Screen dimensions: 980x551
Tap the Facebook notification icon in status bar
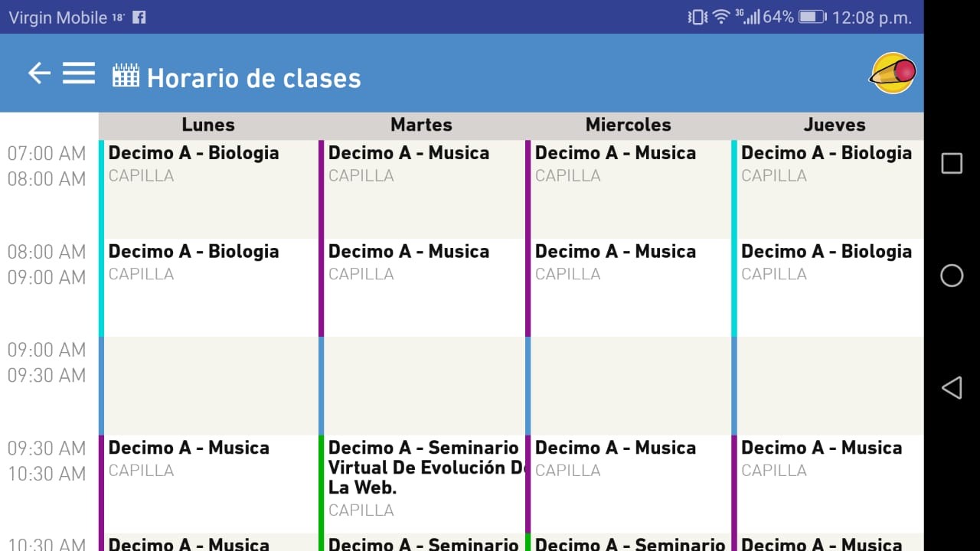pos(139,17)
